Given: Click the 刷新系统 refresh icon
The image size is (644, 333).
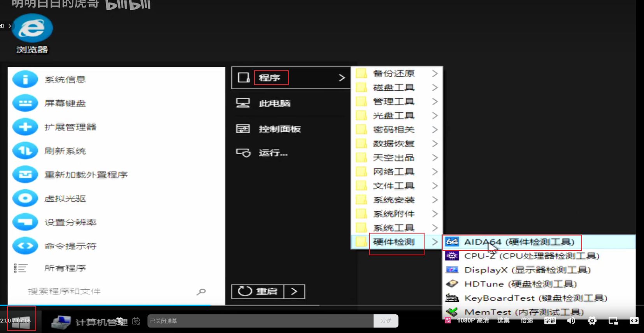Looking at the screenshot, I should pos(25,151).
